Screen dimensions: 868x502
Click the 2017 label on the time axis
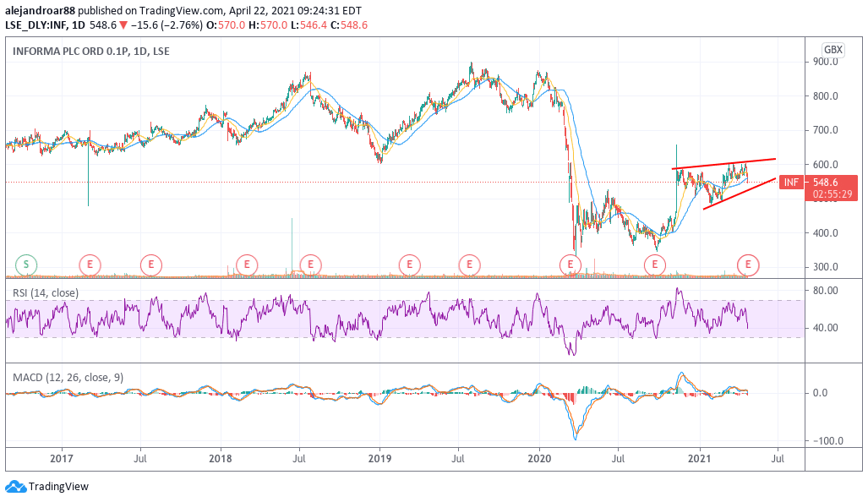click(62, 459)
